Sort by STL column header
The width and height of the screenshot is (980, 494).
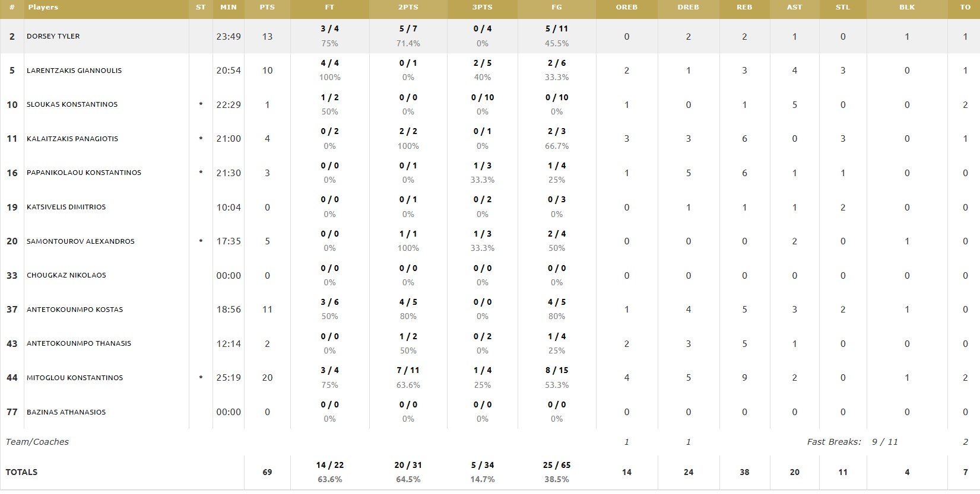point(843,7)
